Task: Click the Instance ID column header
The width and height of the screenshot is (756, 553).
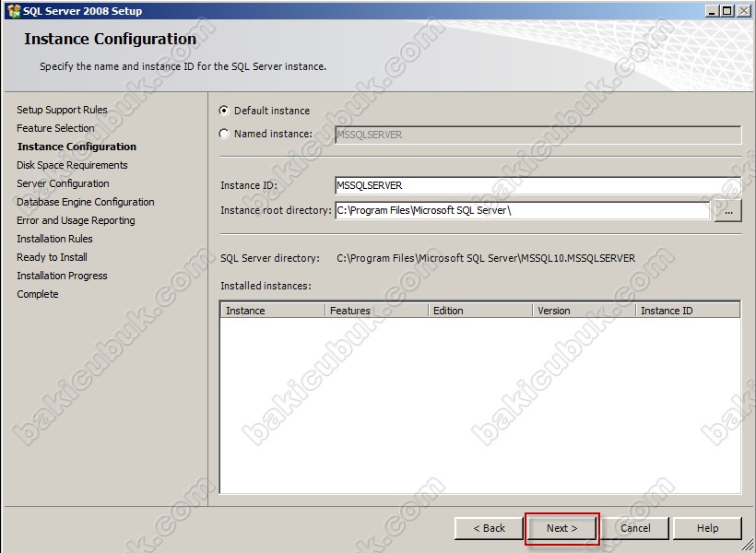Action: coord(688,311)
